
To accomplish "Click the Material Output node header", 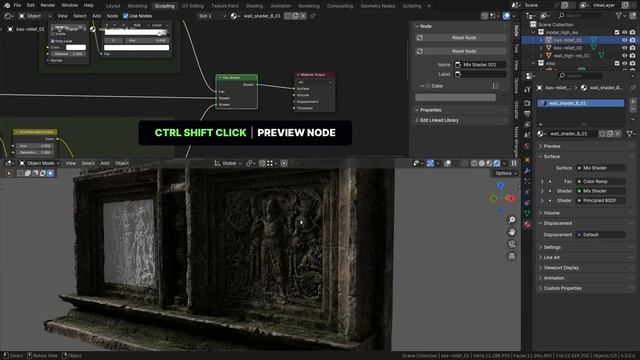I will pyautogui.click(x=315, y=75).
